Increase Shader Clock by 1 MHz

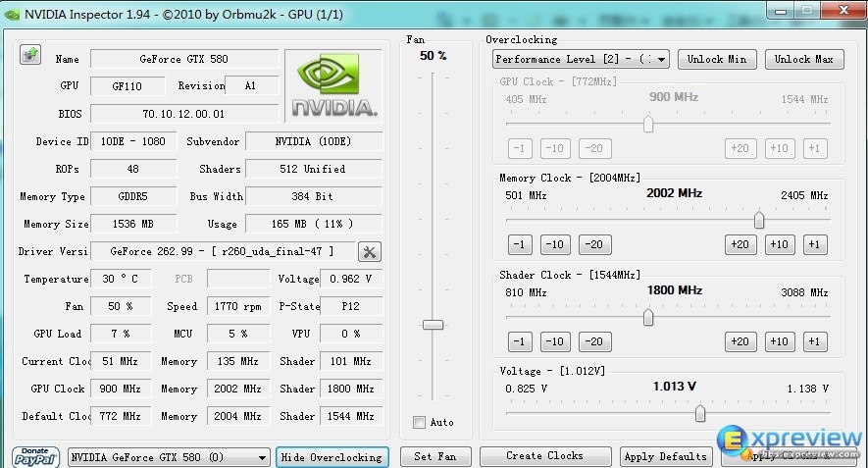pos(815,341)
